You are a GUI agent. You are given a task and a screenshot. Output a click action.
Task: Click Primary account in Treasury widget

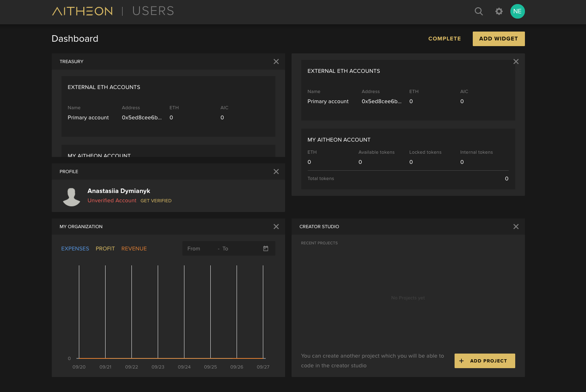(88, 118)
